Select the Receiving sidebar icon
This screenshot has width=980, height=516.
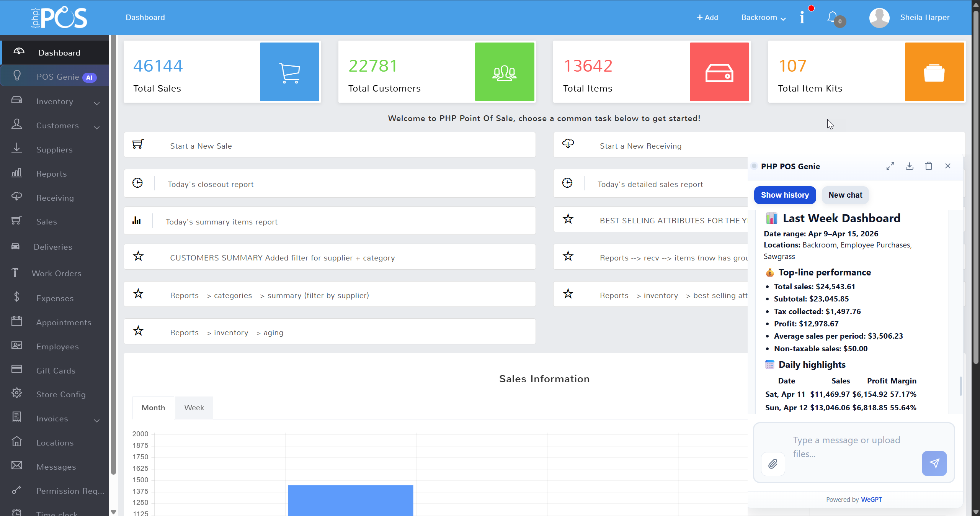click(x=17, y=197)
